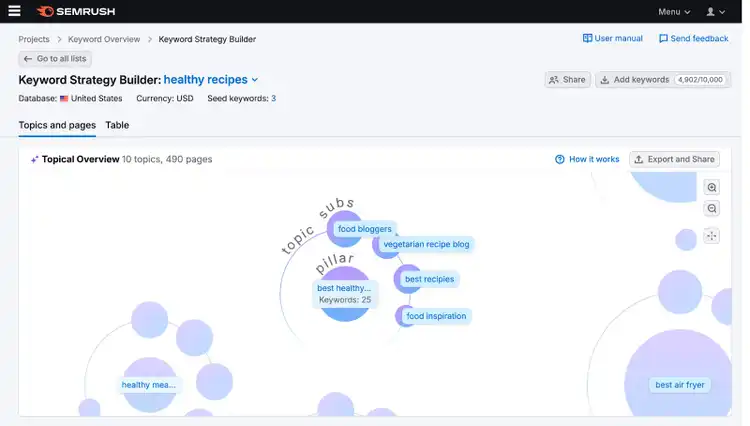Click the Currency: USD text
This screenshot has width=750, height=426.
click(165, 98)
